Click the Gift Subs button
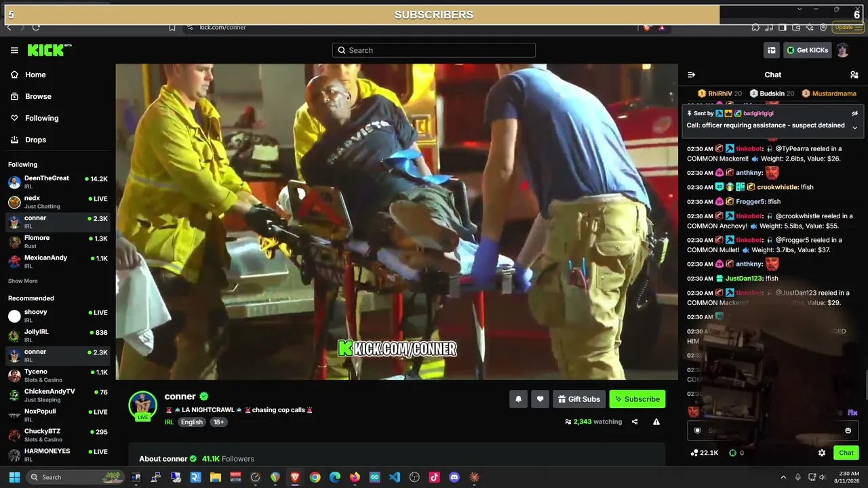The width and height of the screenshot is (868, 488). click(579, 399)
